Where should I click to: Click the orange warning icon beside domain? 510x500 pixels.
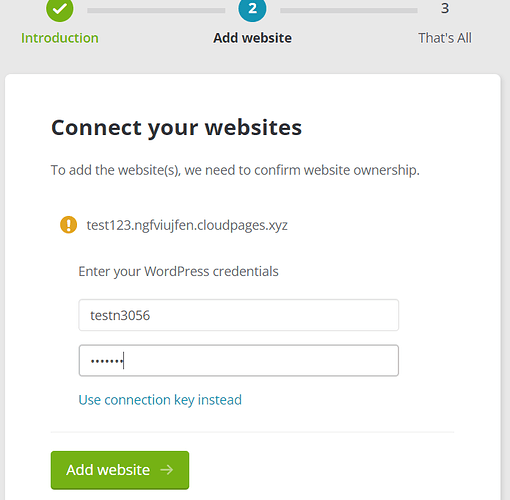click(x=68, y=225)
